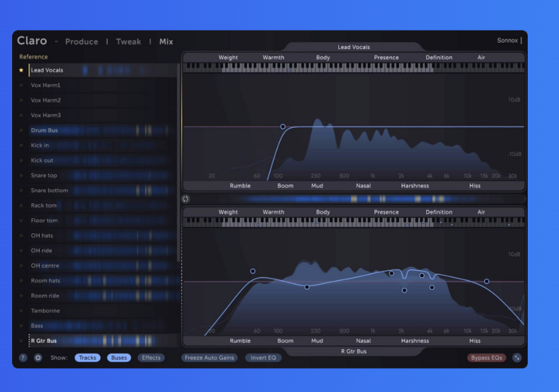Click the resize icon next to Bypass EQs
The image size is (559, 392).
517,358
